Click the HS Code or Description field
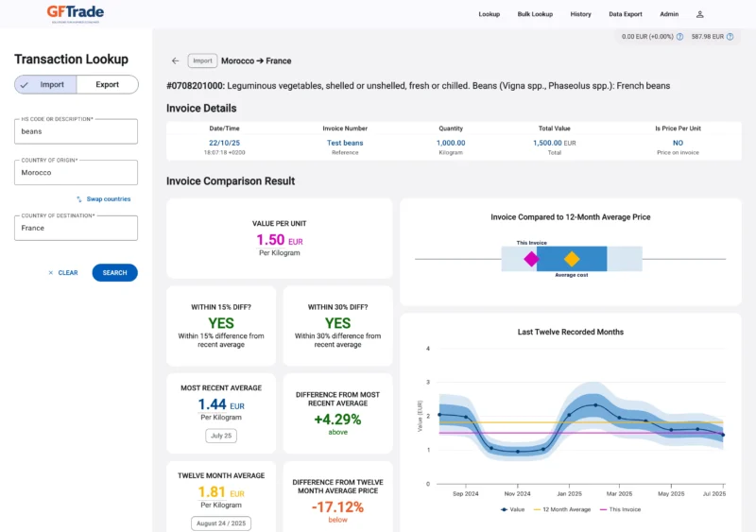This screenshot has width=756, height=532. pyautogui.click(x=76, y=131)
